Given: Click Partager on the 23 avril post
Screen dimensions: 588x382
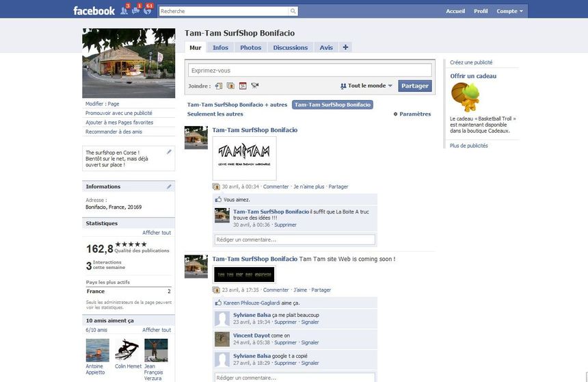Looking at the screenshot, I should 321,290.
